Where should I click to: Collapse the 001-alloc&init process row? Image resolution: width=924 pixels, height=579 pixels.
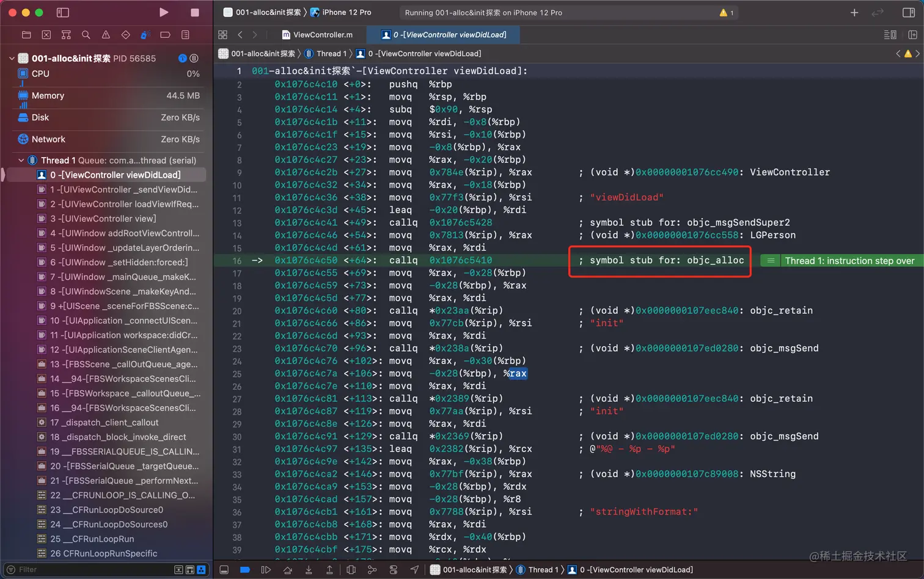pyautogui.click(x=12, y=59)
